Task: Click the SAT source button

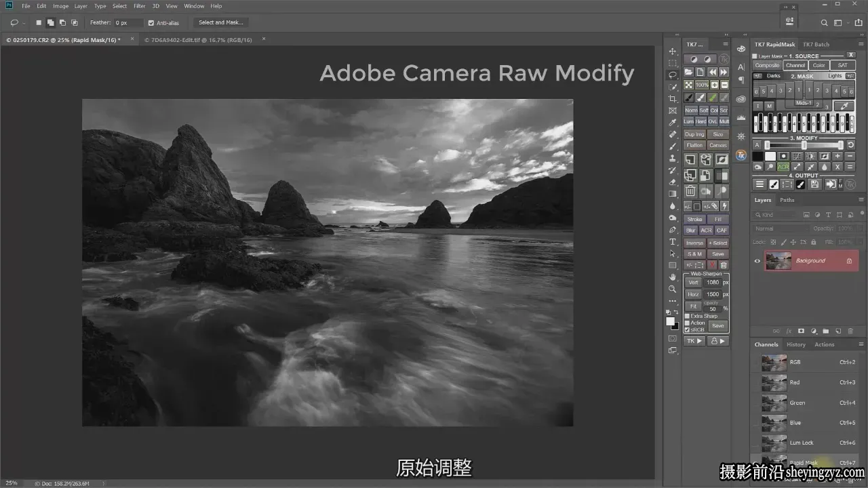Action: [x=843, y=66]
